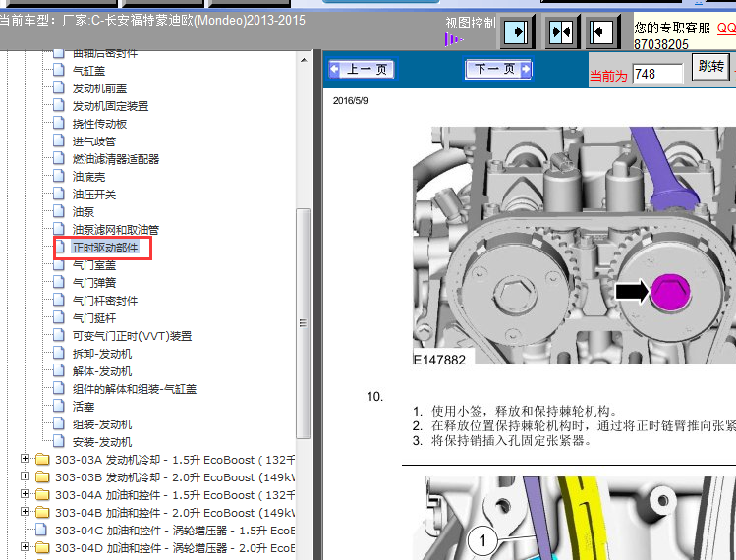Click the 303-03B folder icon
The height and width of the screenshot is (560, 736).
coord(42,476)
